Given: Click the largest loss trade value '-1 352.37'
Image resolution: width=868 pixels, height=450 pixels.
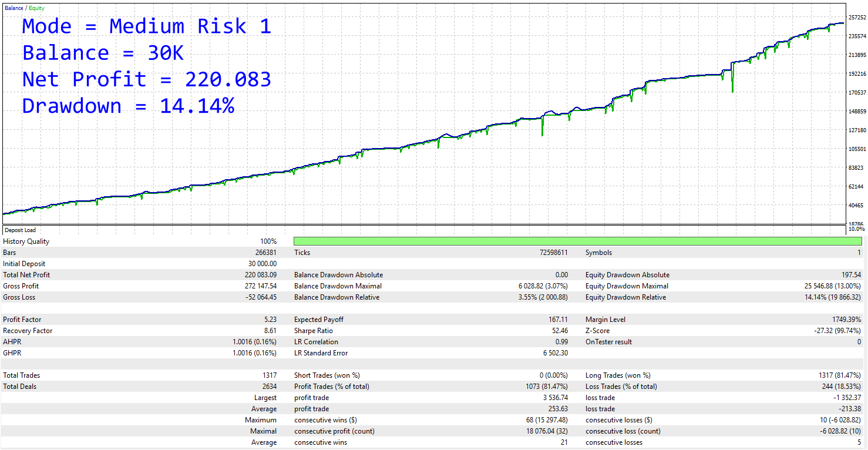Looking at the screenshot, I should click(847, 398).
